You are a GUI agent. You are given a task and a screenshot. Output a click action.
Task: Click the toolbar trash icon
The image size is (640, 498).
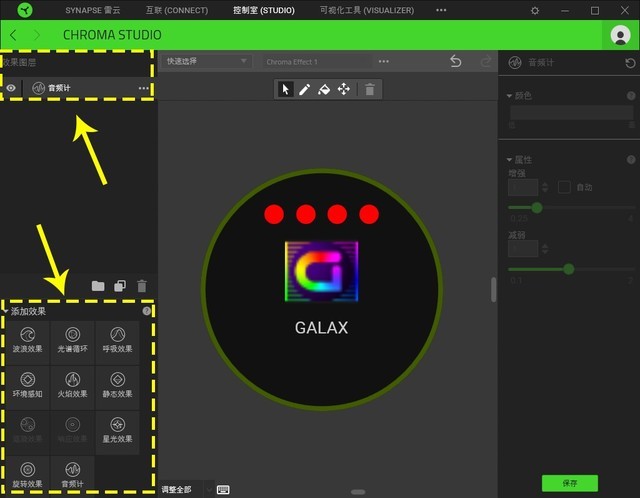click(x=369, y=89)
